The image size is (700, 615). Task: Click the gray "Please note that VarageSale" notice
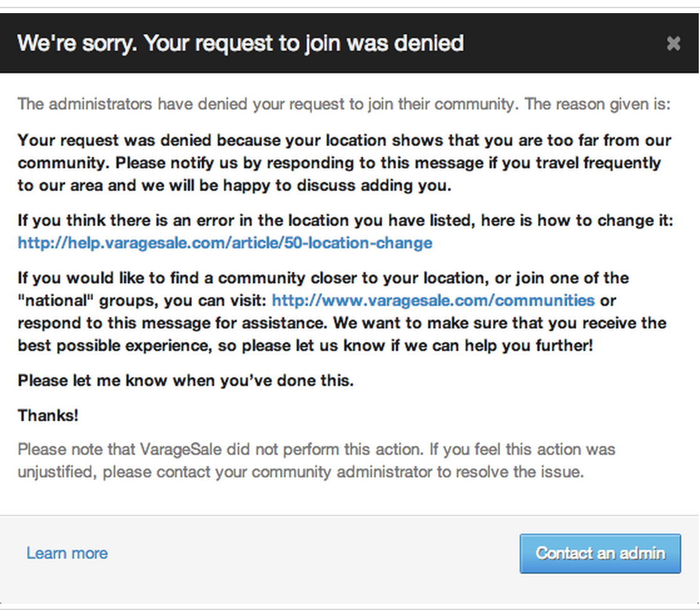(x=316, y=460)
